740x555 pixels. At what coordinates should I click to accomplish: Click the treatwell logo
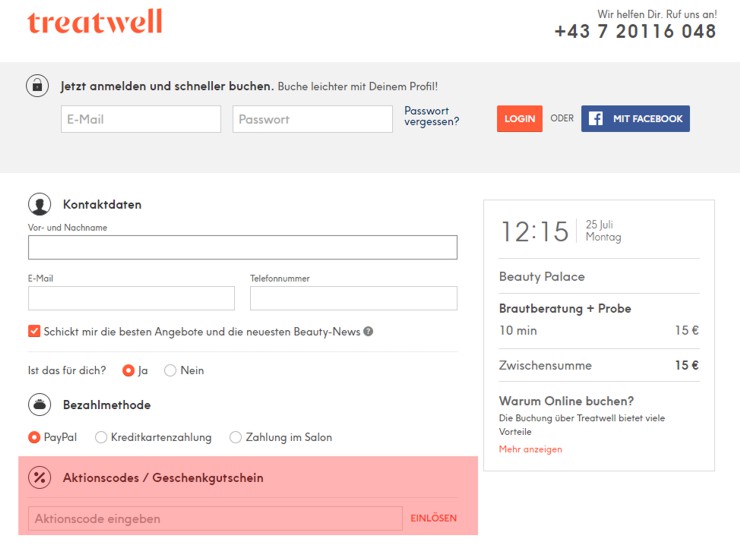pos(94,22)
